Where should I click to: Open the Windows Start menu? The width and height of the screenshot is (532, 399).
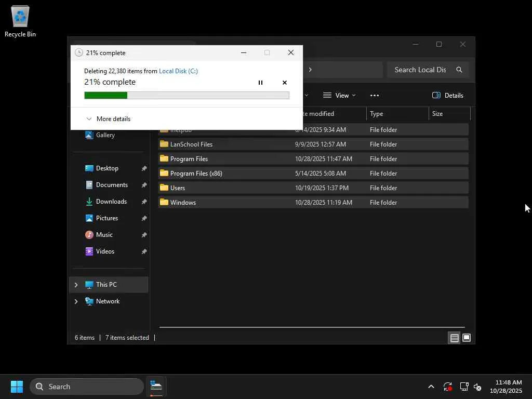[17, 387]
